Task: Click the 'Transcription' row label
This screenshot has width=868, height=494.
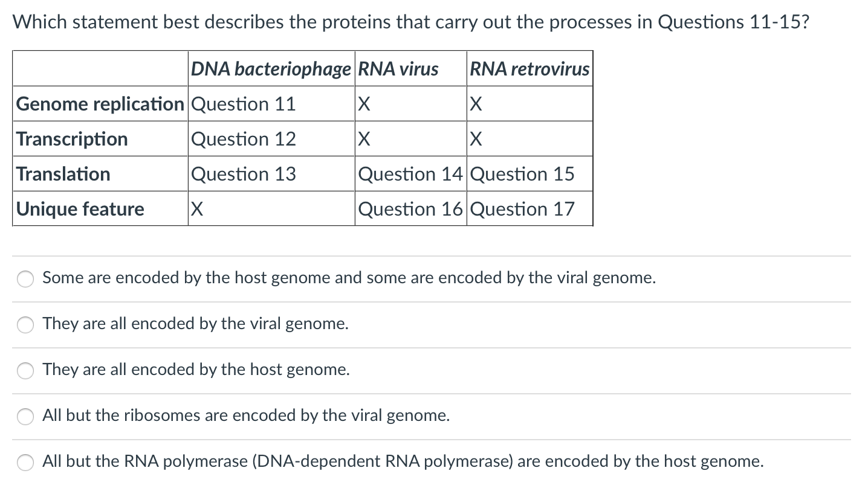Action: pyautogui.click(x=100, y=139)
